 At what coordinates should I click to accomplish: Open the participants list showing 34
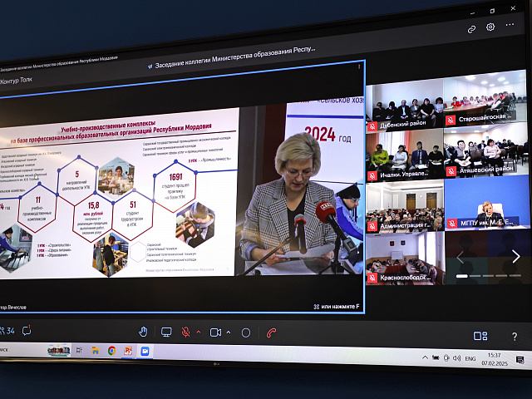7,331
